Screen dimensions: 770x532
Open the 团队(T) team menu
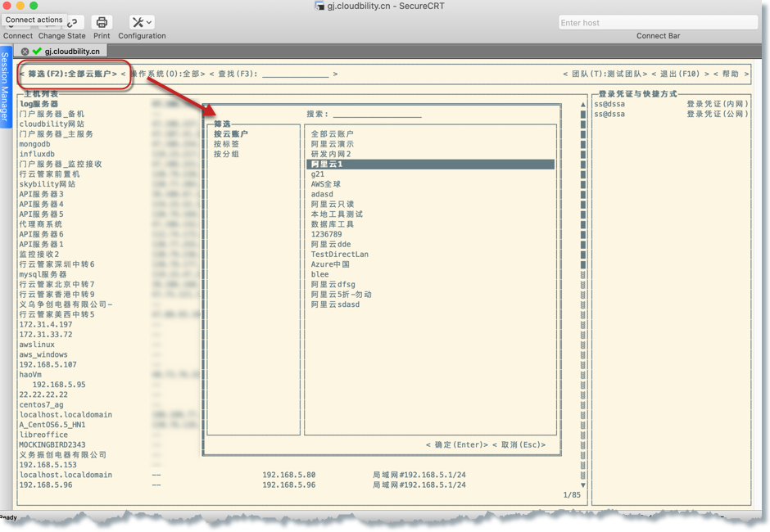(605, 74)
